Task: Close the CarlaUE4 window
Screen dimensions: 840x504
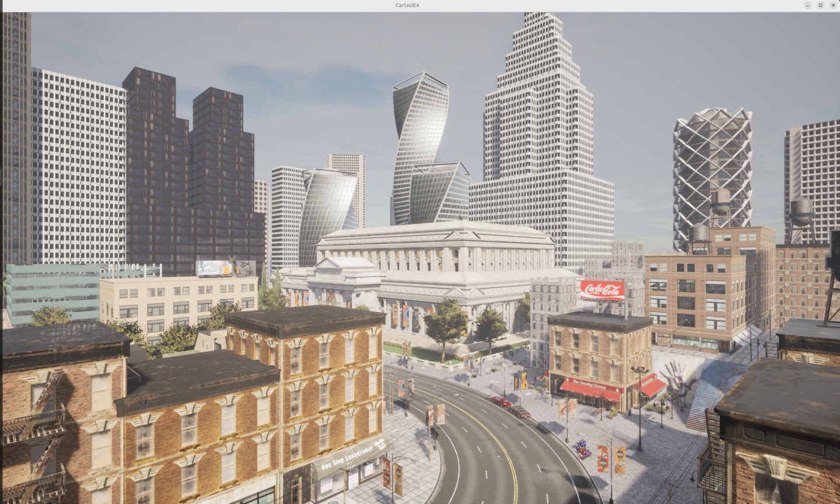Action: pos(833,5)
